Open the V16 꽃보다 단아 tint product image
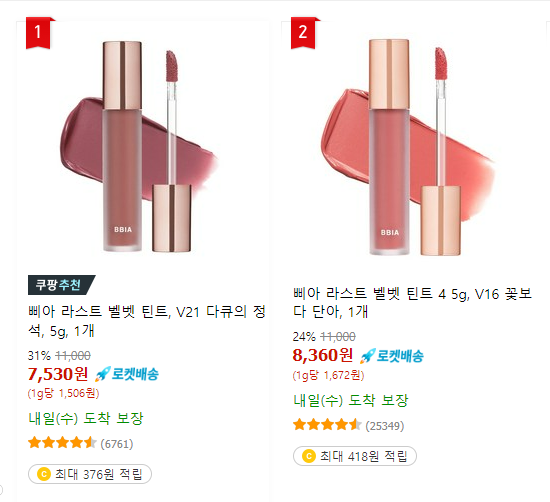The image size is (550, 502). point(409,147)
